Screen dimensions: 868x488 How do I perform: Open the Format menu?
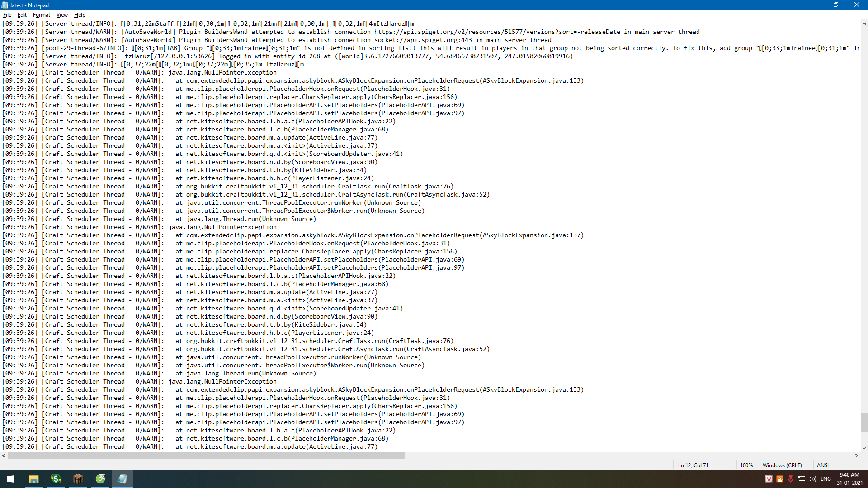tap(41, 15)
